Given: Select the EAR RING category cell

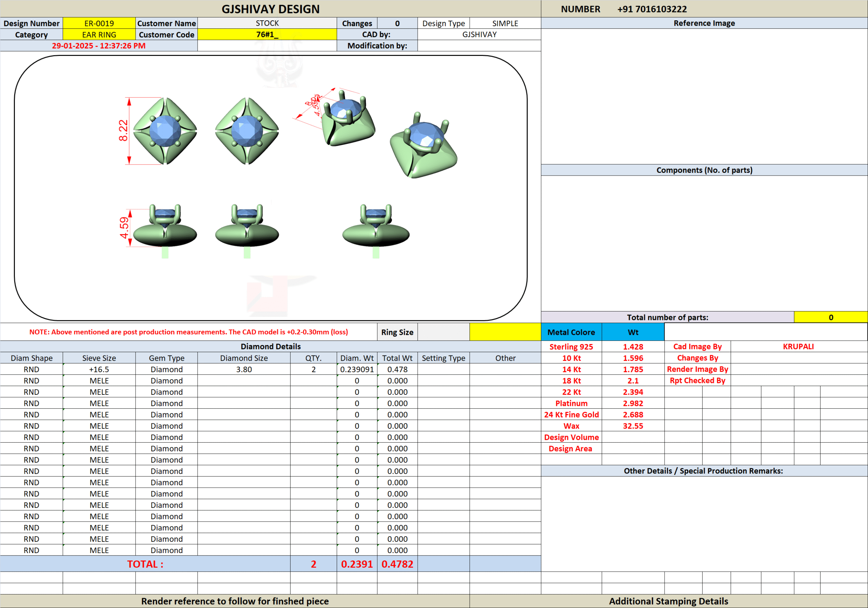Looking at the screenshot, I should click(x=99, y=35).
